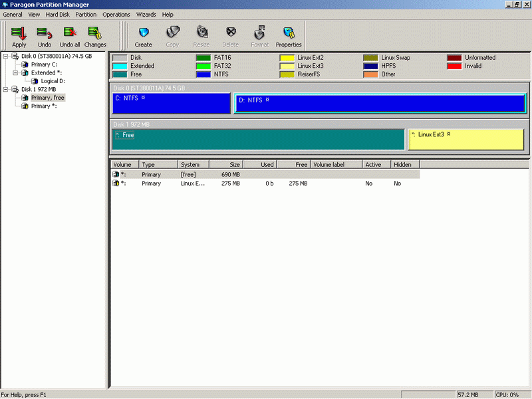Click the FAT32 legend swatch
This screenshot has height=399, width=532.
pos(203,66)
